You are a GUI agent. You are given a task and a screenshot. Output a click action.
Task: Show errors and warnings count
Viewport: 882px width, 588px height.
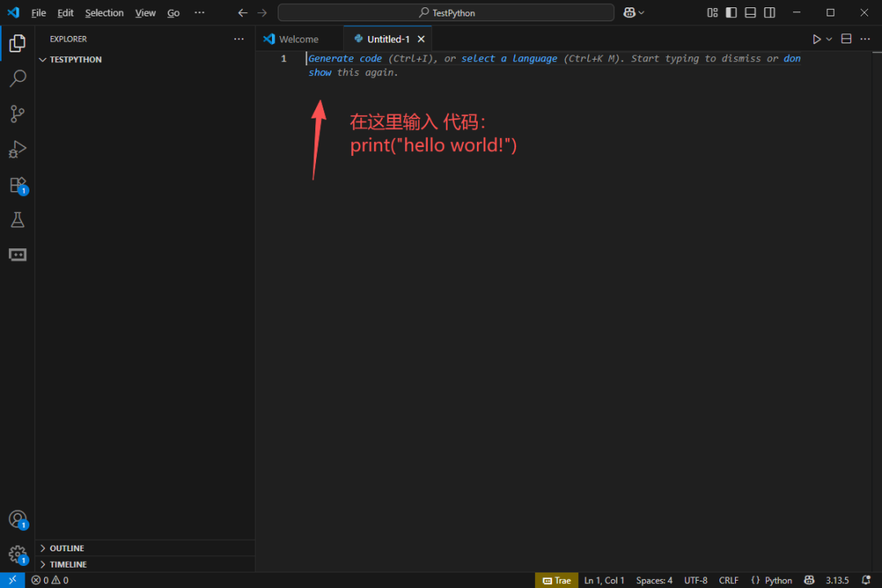coord(50,580)
